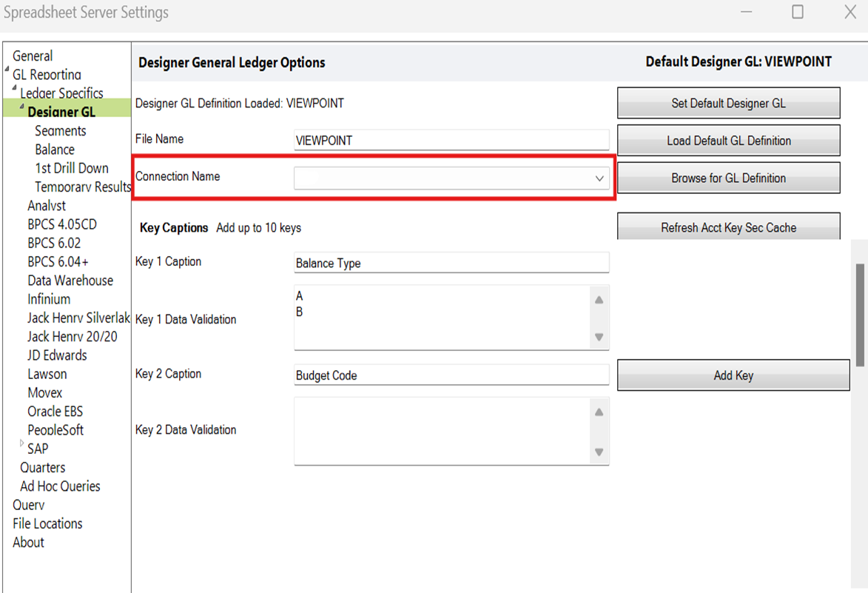
Task: Click the Key 1 Caption field
Action: [451, 263]
